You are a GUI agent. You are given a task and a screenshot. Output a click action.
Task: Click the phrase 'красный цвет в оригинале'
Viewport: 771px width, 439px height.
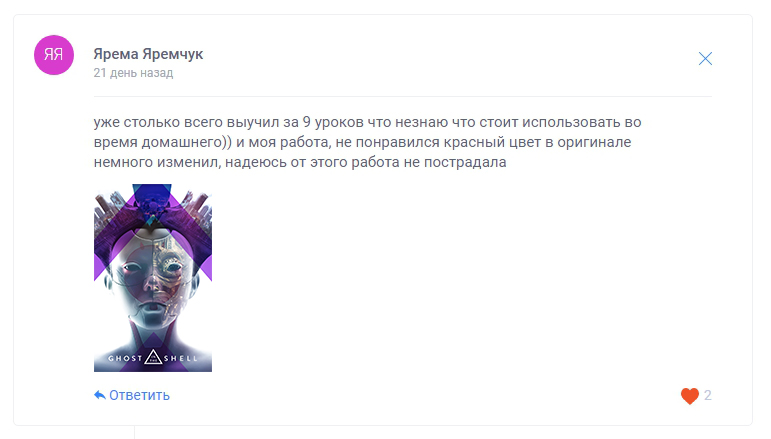[537, 142]
